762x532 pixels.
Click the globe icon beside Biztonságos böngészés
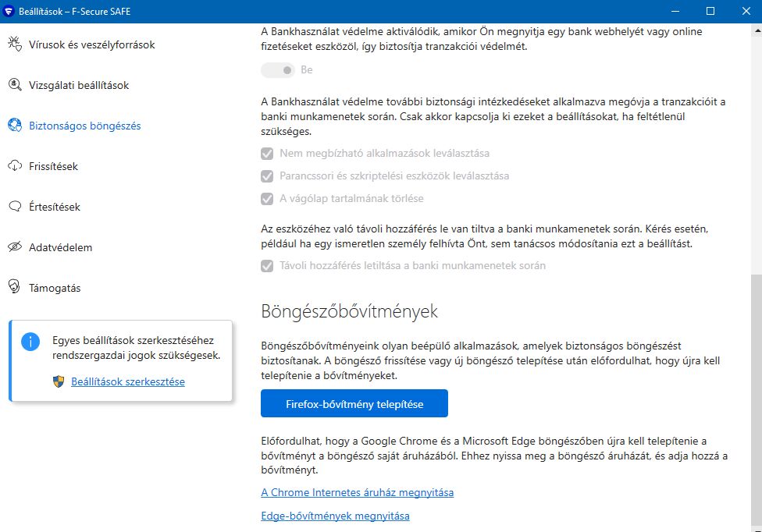click(15, 126)
